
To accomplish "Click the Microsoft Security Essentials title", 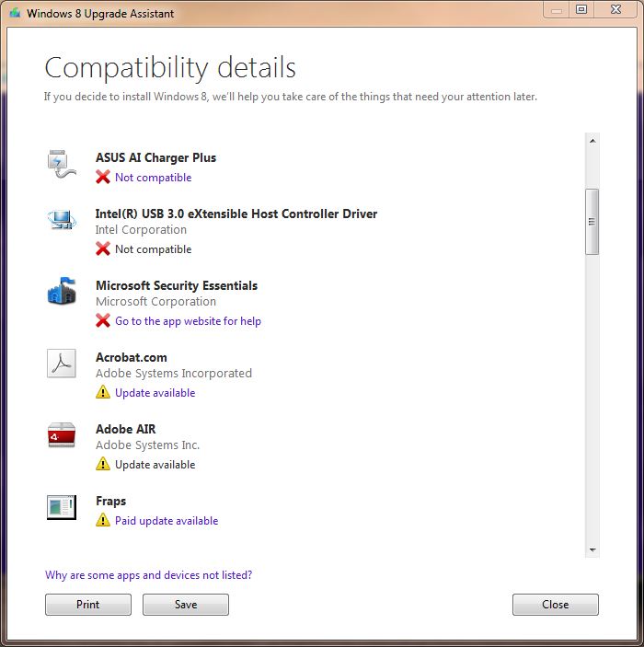I will 177,285.
